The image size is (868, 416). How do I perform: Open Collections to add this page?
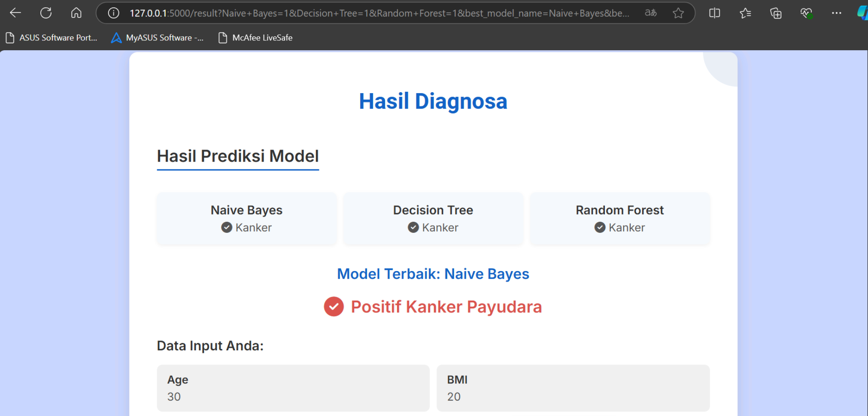coord(776,13)
